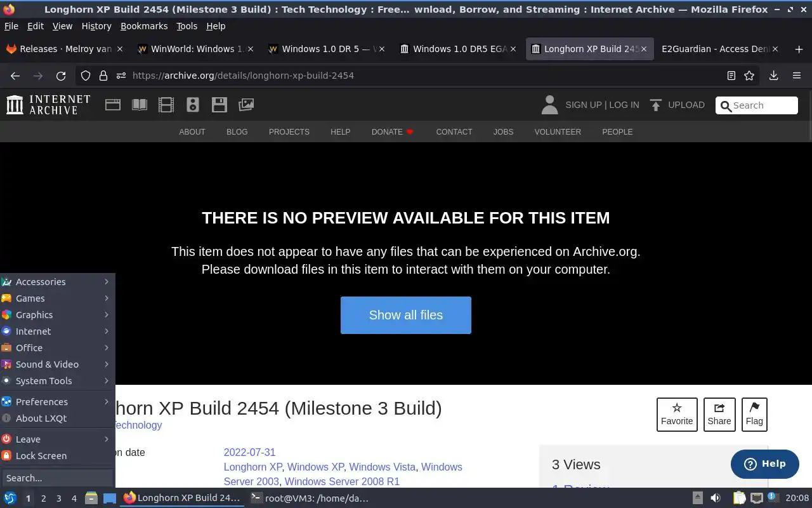Screen dimensions: 812x508
Task: Switch to the Releases · Melroy tab
Action: coord(65,49)
